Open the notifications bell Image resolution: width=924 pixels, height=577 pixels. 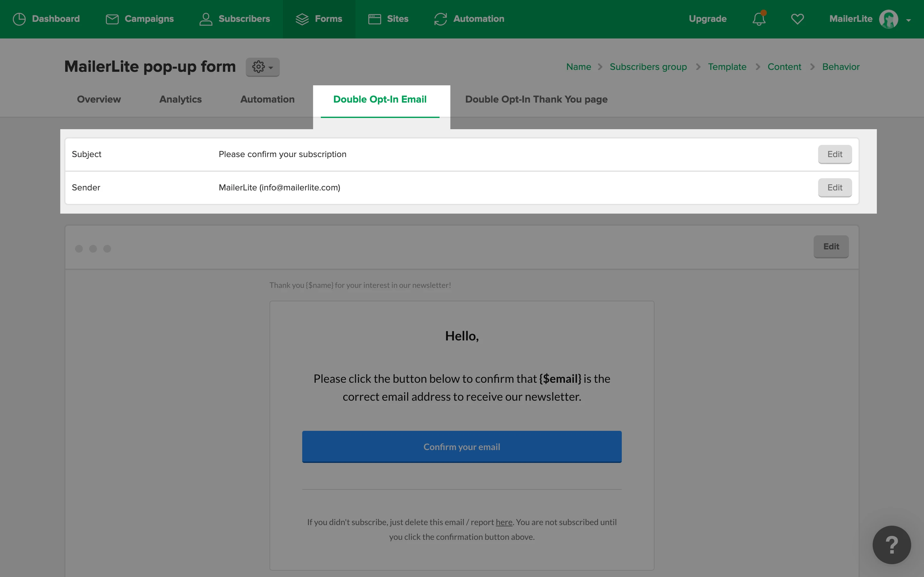(x=759, y=19)
